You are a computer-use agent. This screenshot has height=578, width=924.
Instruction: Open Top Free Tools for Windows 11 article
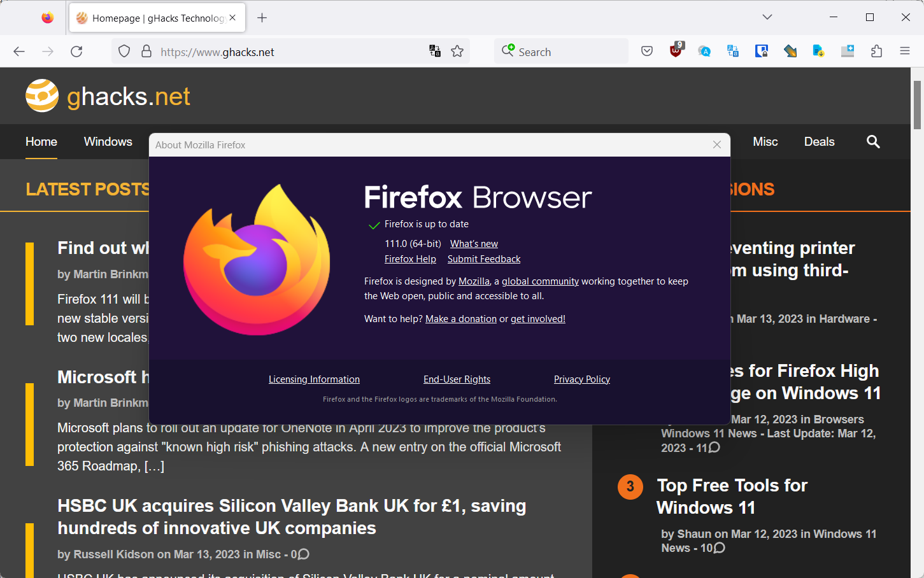[732, 497]
